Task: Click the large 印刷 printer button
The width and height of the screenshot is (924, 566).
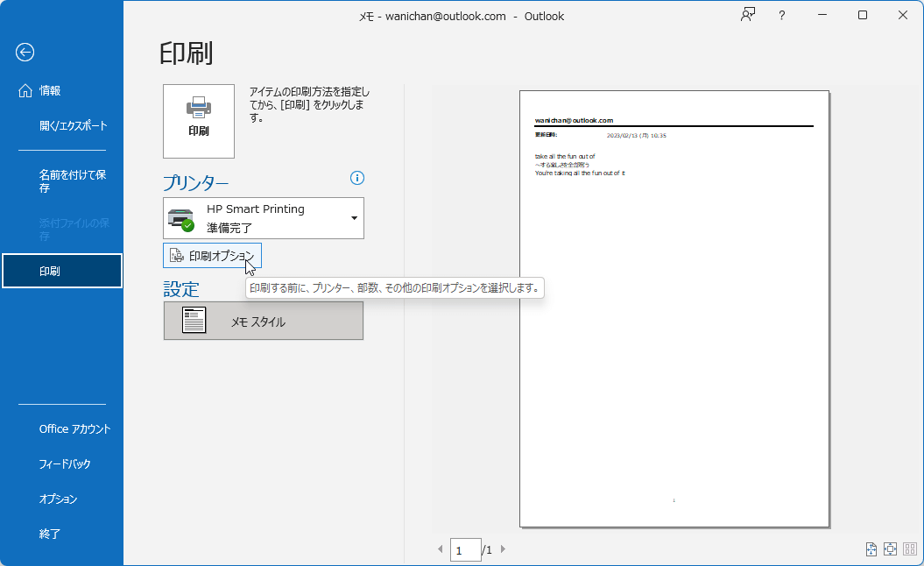Action: pos(199,121)
